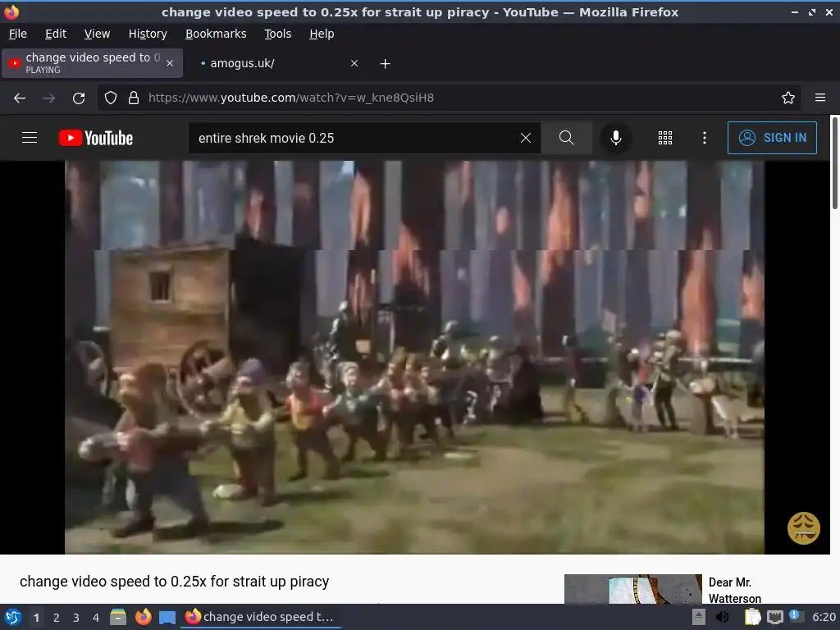Open the Help menu
This screenshot has height=630, width=840.
point(322,34)
